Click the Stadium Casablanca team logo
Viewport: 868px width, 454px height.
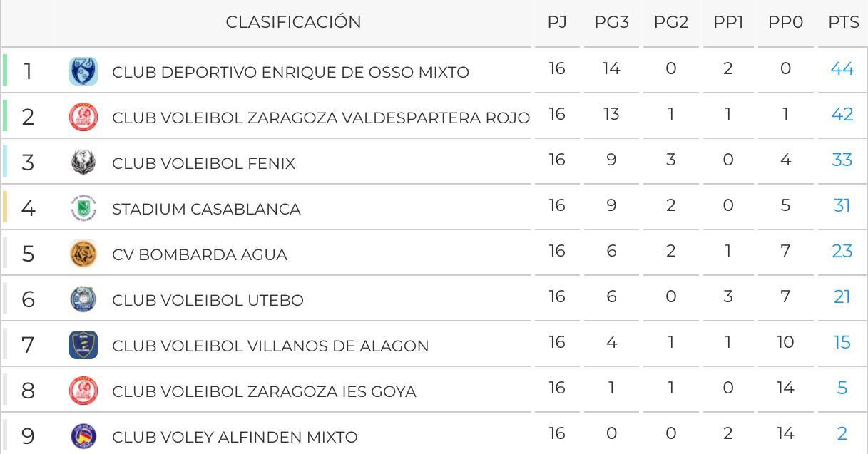click(83, 209)
